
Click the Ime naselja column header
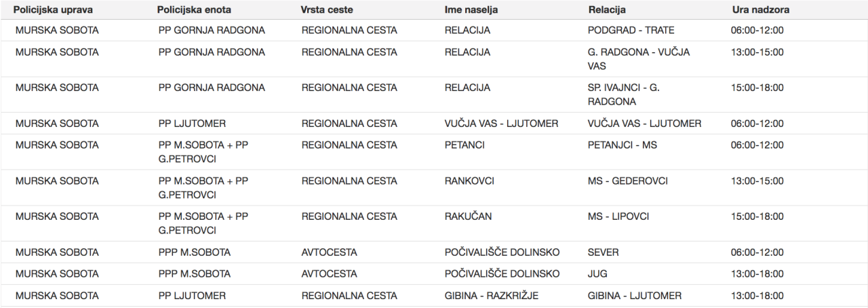click(x=471, y=10)
